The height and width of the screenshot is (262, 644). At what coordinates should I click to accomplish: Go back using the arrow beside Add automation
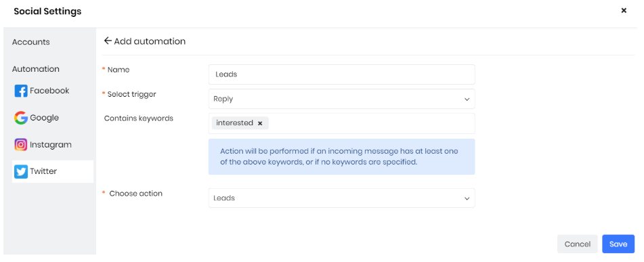(x=108, y=41)
